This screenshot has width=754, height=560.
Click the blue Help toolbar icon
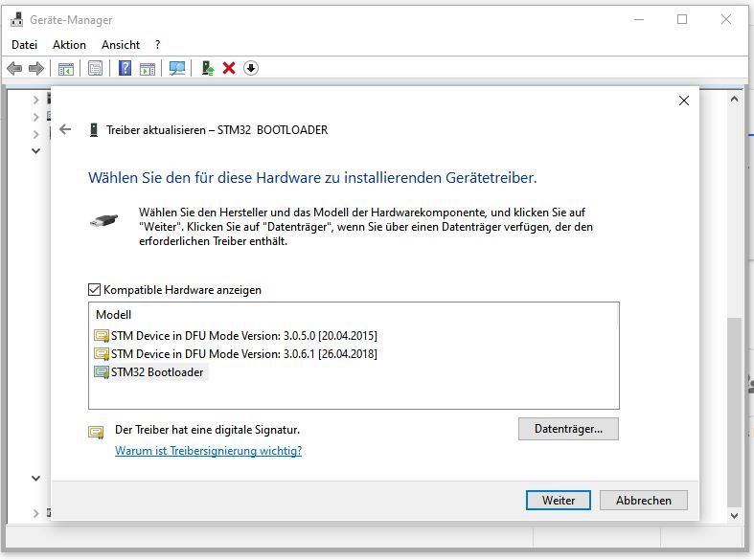tap(125, 68)
